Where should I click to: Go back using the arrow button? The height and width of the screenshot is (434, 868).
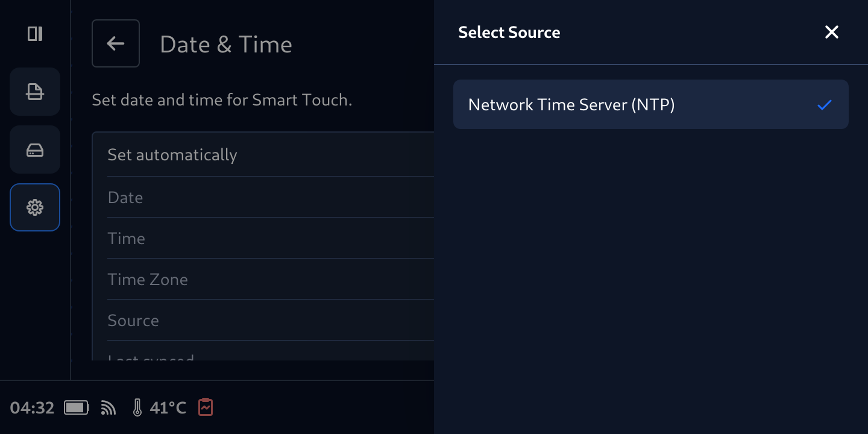tap(116, 43)
